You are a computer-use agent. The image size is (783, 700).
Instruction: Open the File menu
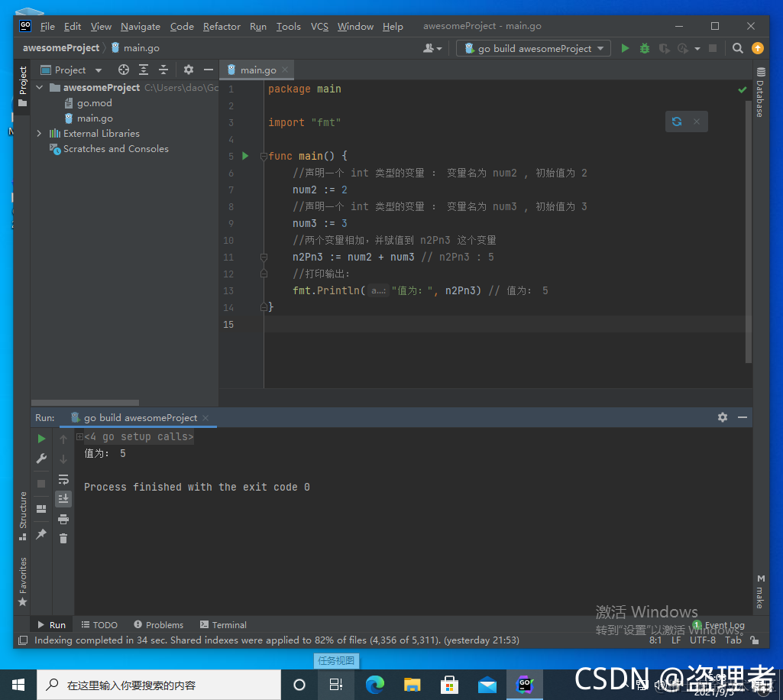pyautogui.click(x=47, y=27)
